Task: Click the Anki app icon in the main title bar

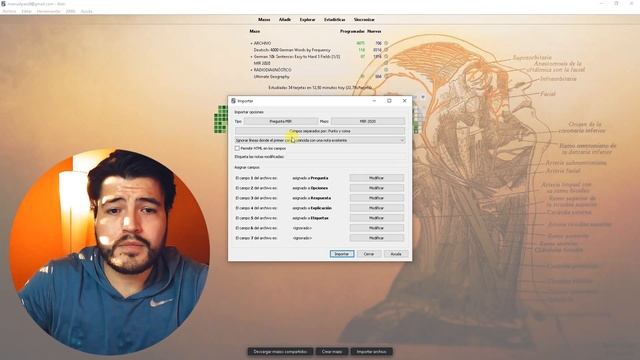Action: 3,4
